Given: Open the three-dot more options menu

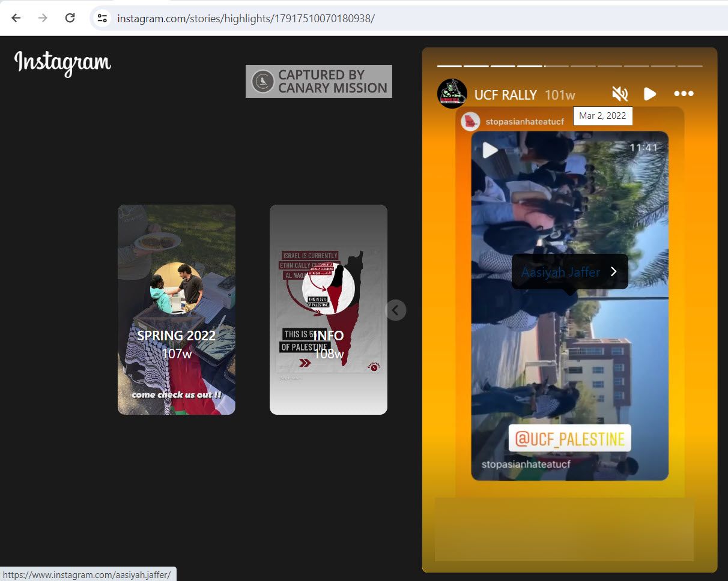Looking at the screenshot, I should (684, 94).
